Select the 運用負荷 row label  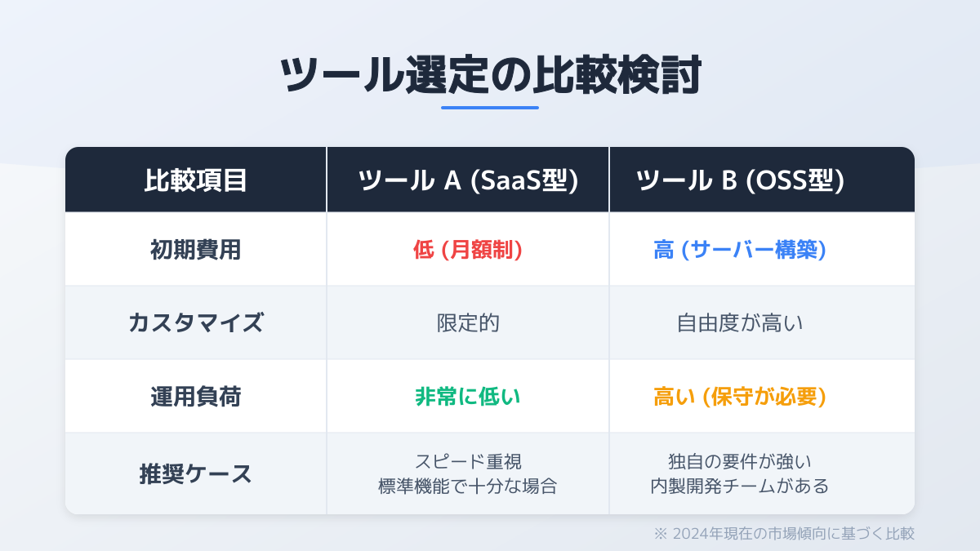click(x=196, y=397)
